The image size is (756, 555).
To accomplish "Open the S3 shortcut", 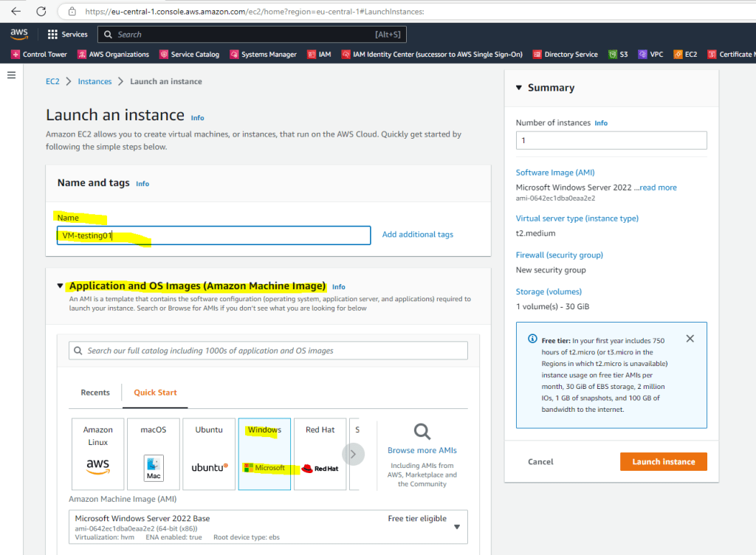I will pyautogui.click(x=618, y=55).
